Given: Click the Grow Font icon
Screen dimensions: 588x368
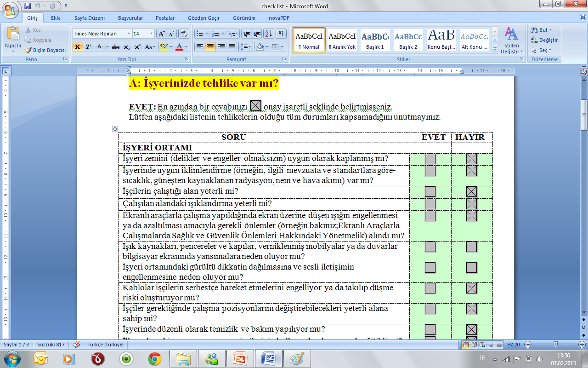Looking at the screenshot, I should pyautogui.click(x=161, y=34).
